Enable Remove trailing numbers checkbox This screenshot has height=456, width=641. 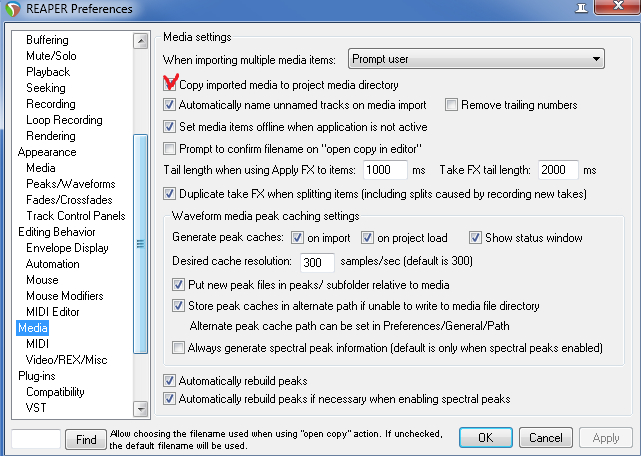pyautogui.click(x=451, y=105)
